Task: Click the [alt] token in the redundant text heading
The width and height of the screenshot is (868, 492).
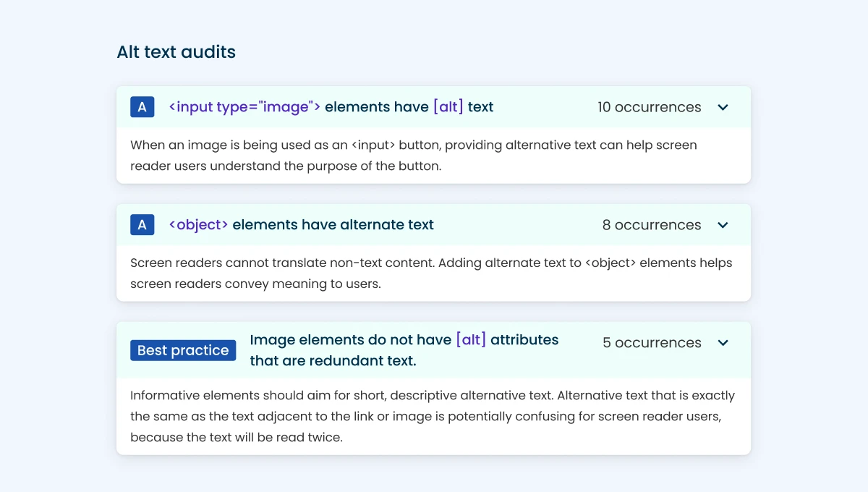Action: [x=470, y=339]
